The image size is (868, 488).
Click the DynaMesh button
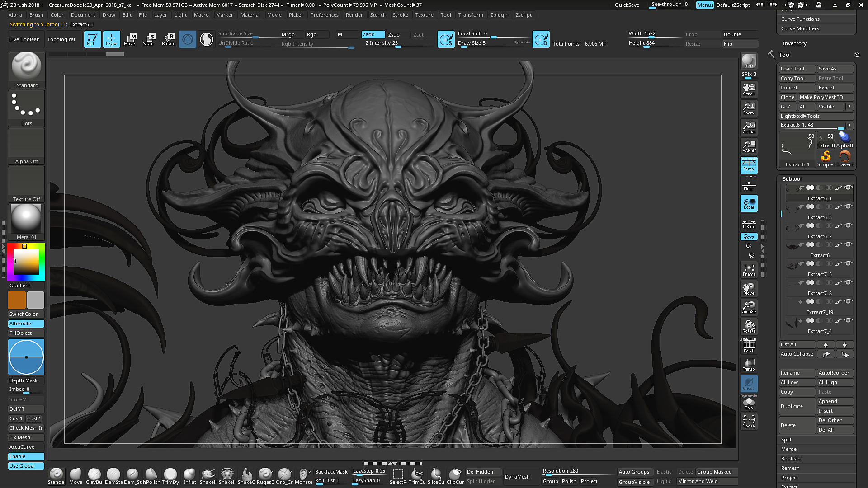click(x=517, y=477)
